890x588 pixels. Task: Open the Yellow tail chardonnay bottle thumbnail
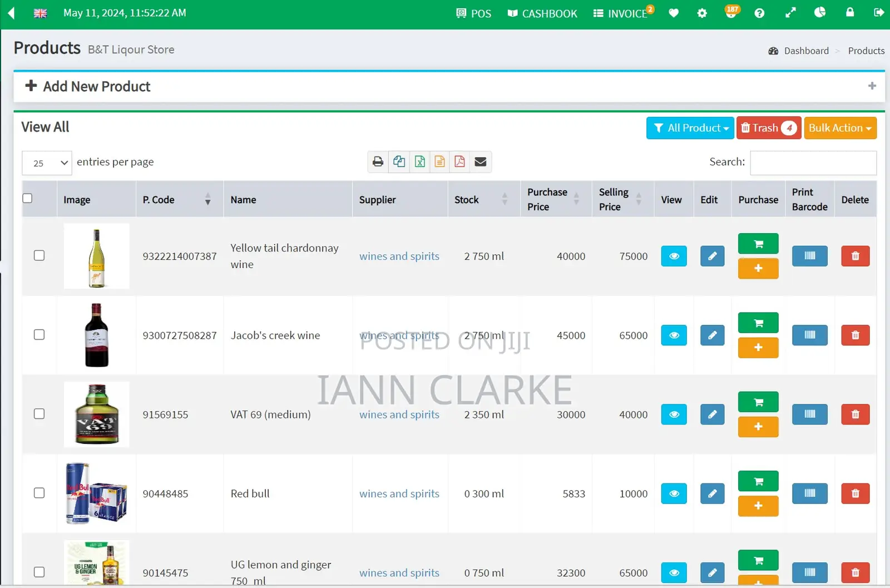tap(97, 256)
